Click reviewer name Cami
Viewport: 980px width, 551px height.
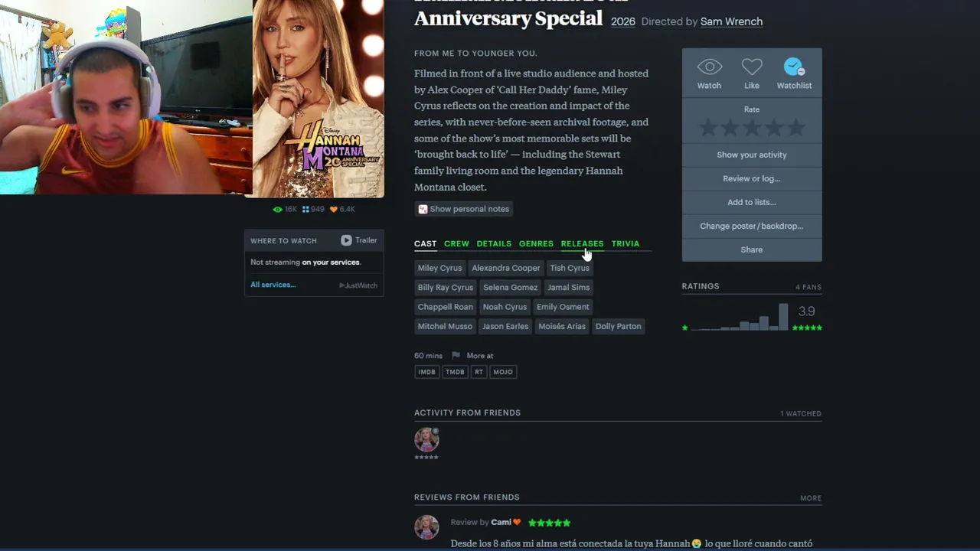click(x=501, y=522)
